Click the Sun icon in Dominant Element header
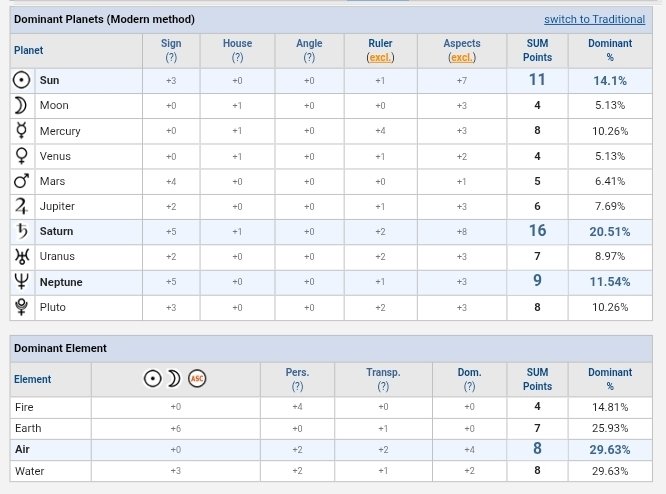 coord(152,378)
